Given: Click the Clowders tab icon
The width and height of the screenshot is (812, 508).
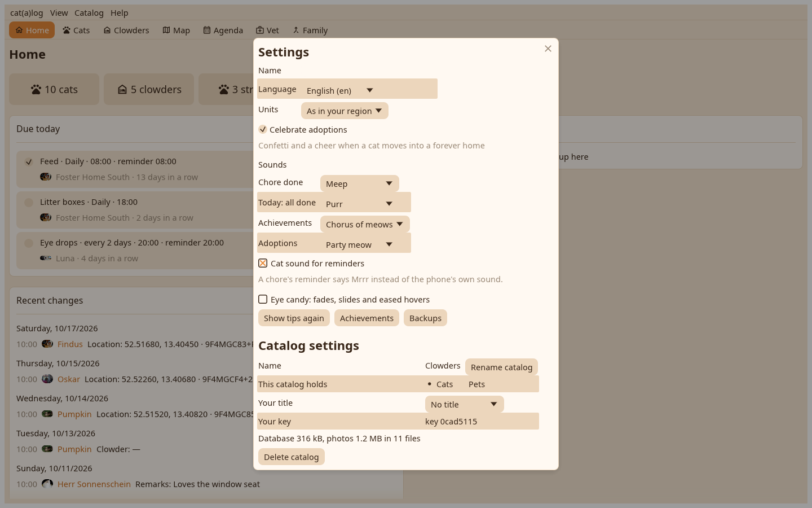Looking at the screenshot, I should 107,30.
